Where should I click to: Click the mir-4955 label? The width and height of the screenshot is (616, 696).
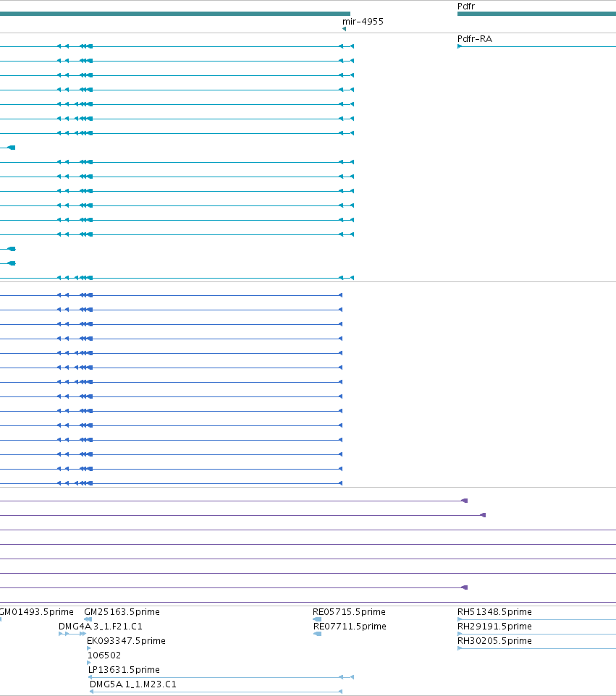363,21
